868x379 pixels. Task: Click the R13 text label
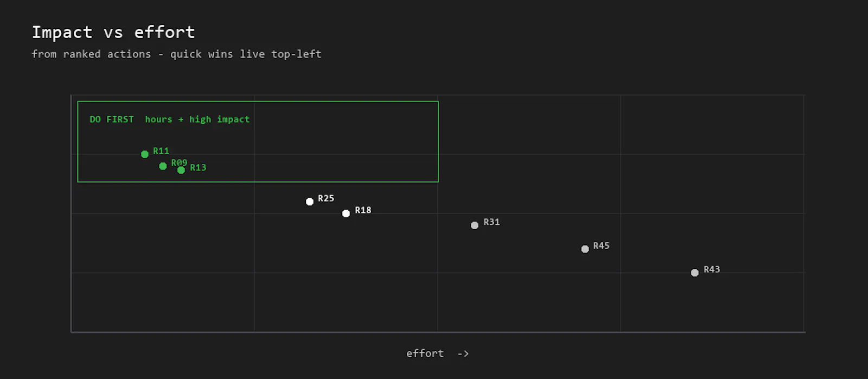(198, 168)
